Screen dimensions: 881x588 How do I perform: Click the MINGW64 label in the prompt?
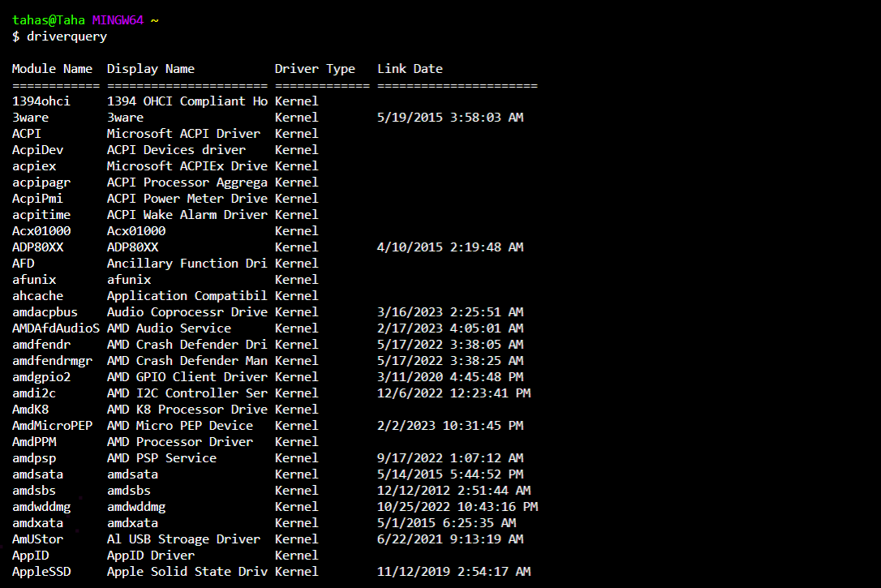(x=118, y=20)
